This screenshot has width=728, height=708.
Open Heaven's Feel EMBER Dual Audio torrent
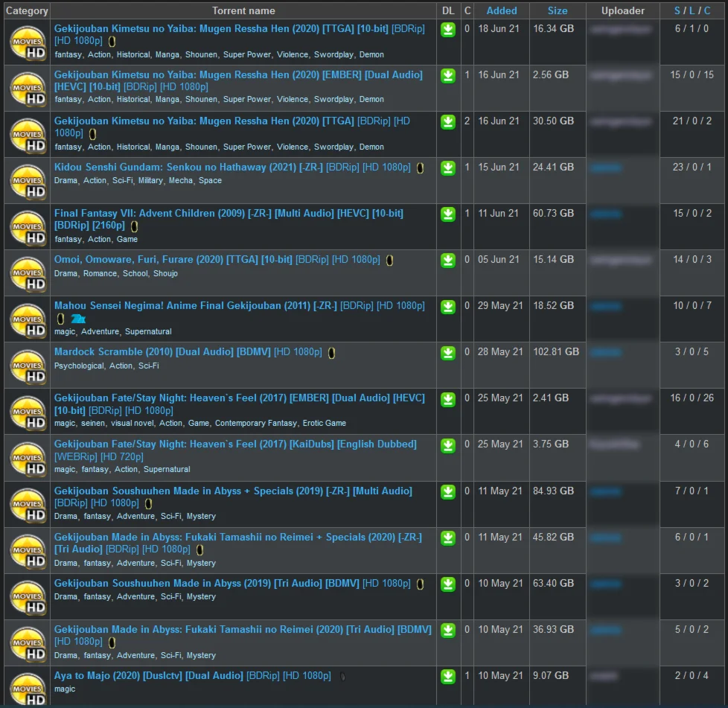coord(239,404)
